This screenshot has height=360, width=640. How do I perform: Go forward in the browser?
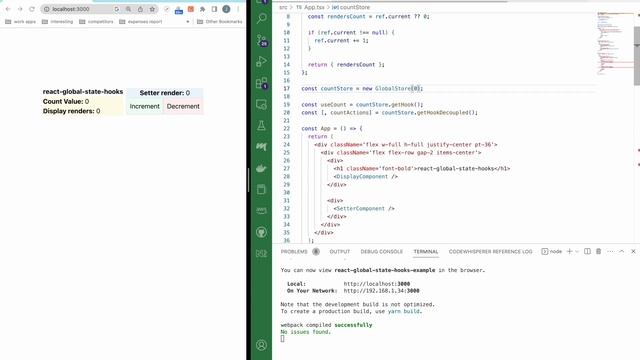(x=20, y=9)
